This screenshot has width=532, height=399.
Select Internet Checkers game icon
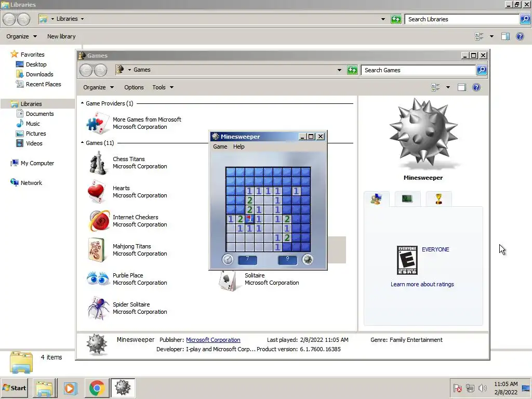point(99,220)
